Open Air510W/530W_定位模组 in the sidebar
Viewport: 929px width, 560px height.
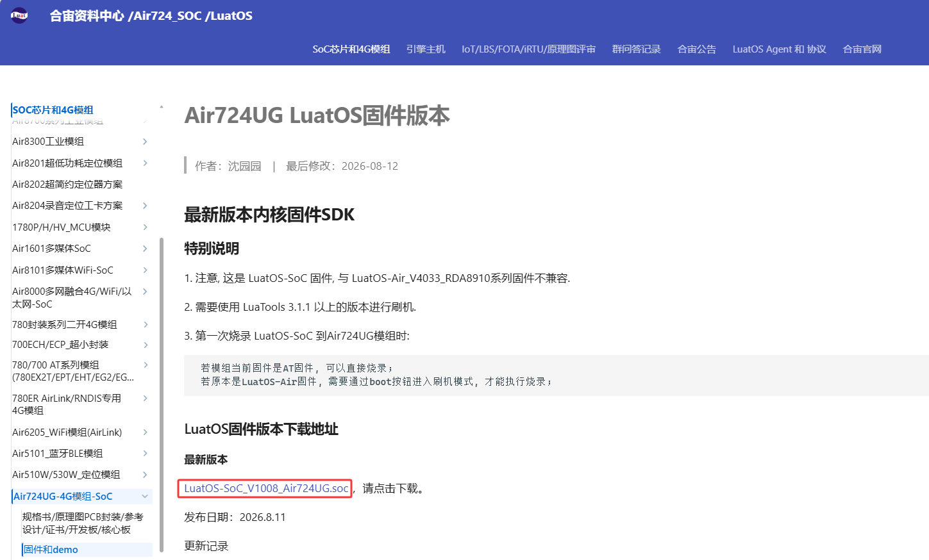[x=66, y=475]
